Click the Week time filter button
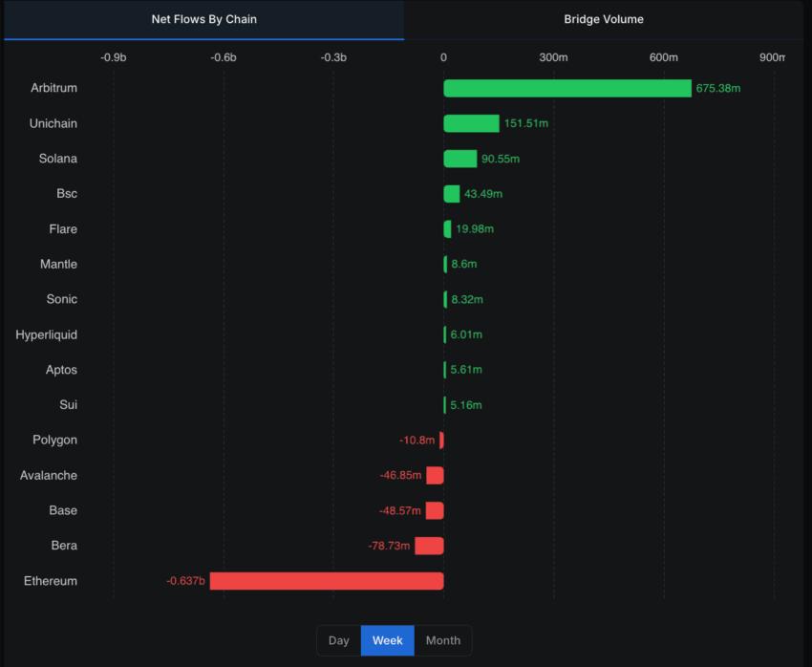812x667 pixels. (x=387, y=640)
